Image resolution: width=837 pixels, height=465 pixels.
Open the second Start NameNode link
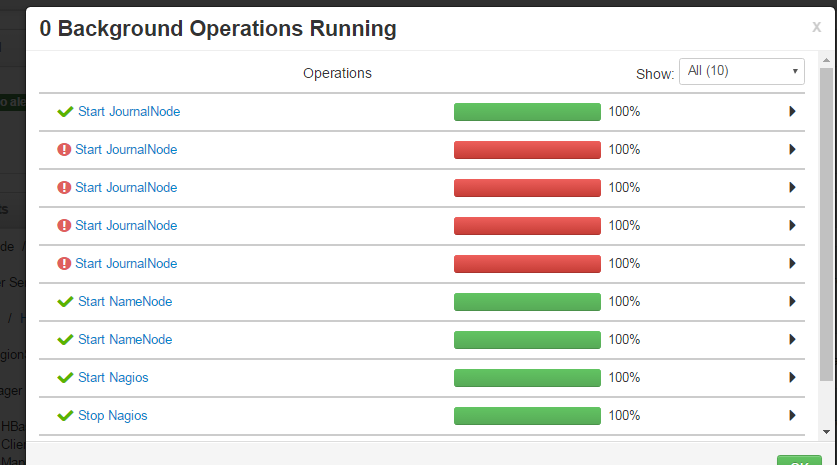coord(125,340)
